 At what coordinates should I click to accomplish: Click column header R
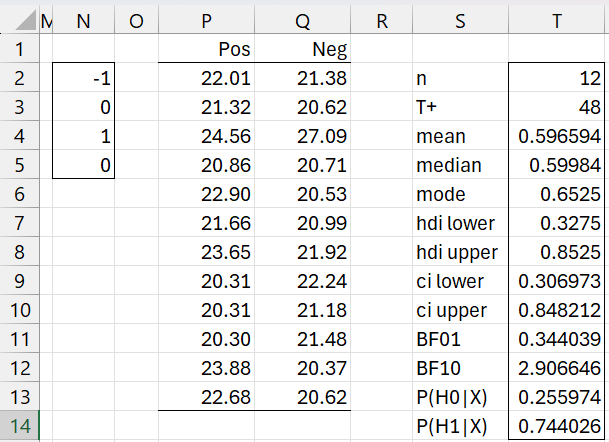pyautogui.click(x=380, y=19)
